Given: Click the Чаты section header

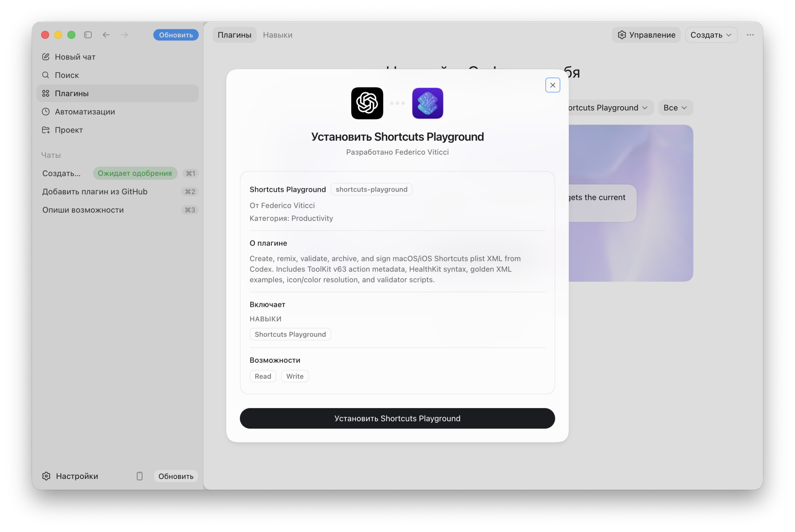Looking at the screenshot, I should point(51,155).
